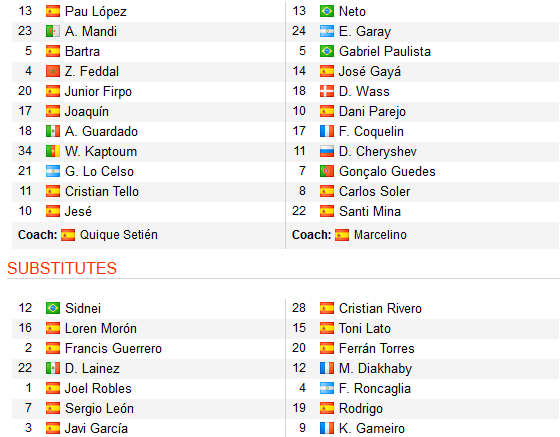Click the Russian flag beside D. Cheryshev

click(327, 151)
